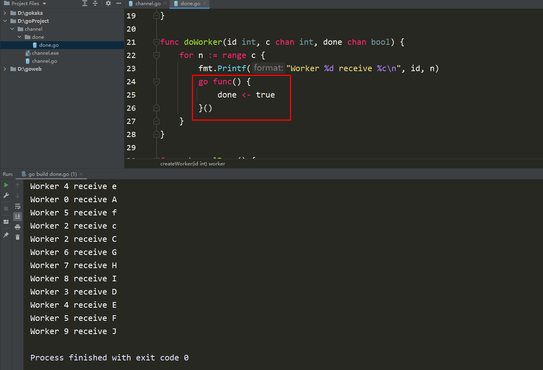Toggle soft-wrap in run console
This screenshot has height=370, width=543.
coord(18,206)
